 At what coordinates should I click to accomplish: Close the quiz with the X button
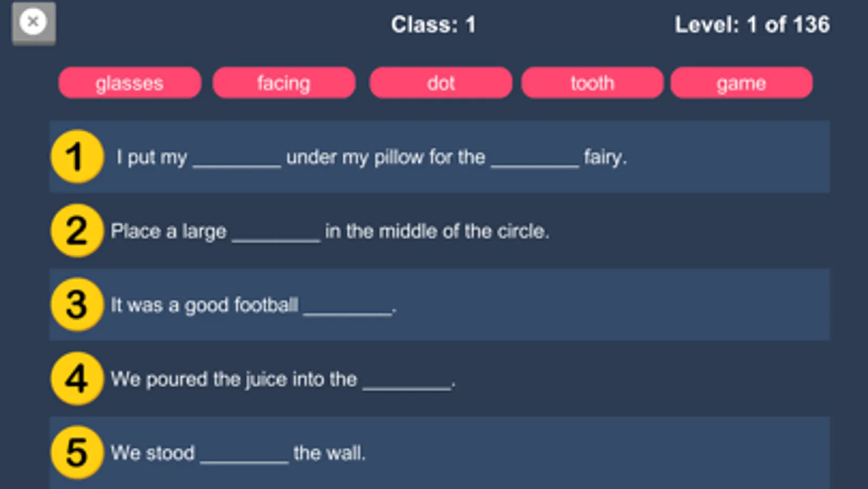point(33,23)
